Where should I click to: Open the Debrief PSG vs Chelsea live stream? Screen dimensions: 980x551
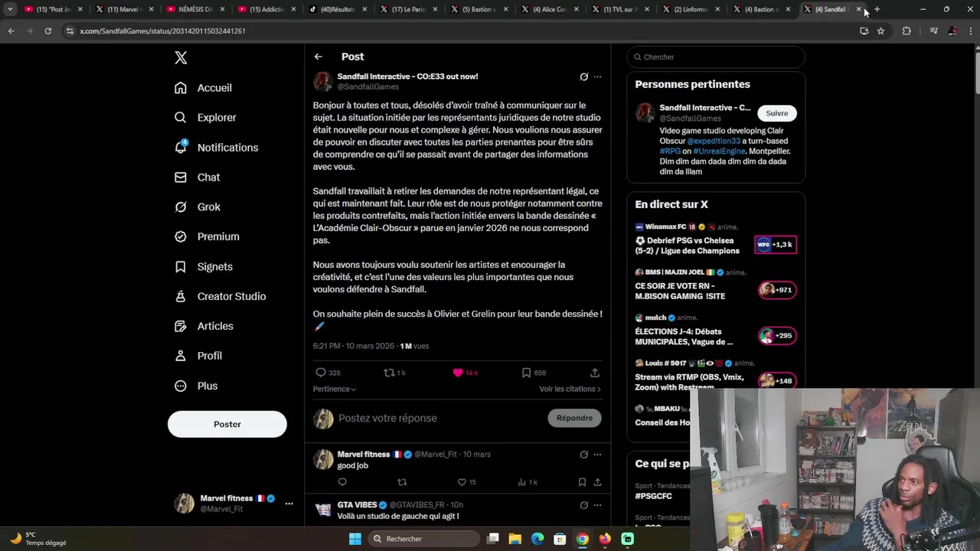coord(716,240)
